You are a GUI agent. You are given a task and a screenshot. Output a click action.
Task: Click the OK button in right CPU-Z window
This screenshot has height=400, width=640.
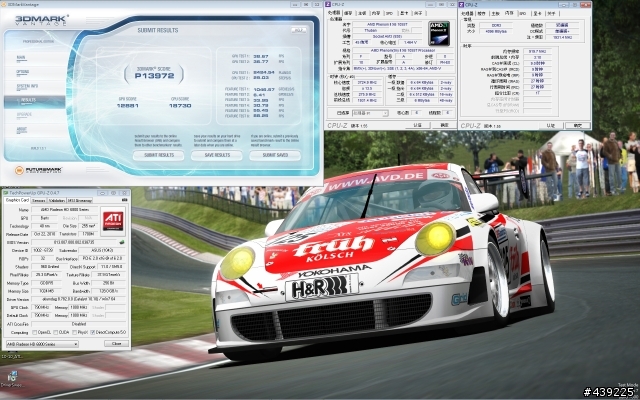[x=578, y=126]
